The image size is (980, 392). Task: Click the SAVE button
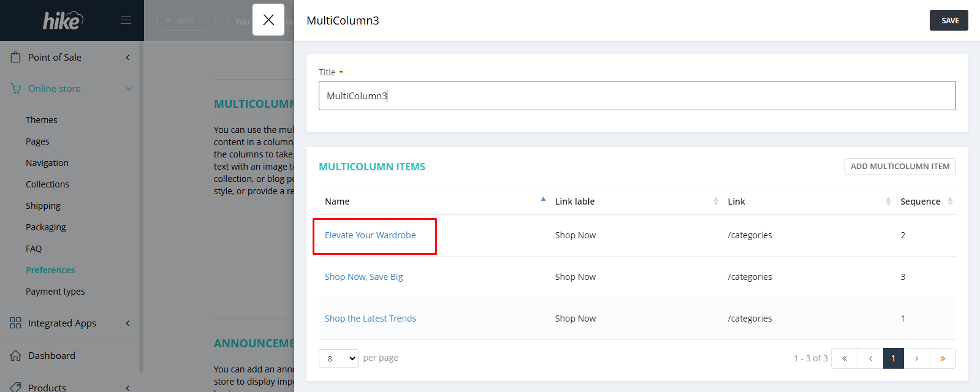pyautogui.click(x=949, y=20)
